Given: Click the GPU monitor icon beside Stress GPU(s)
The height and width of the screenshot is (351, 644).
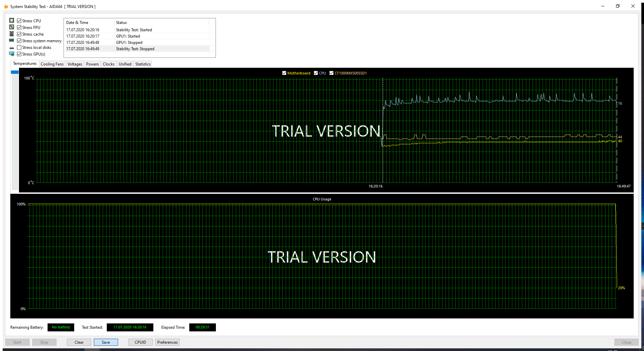Looking at the screenshot, I should pyautogui.click(x=12, y=54).
